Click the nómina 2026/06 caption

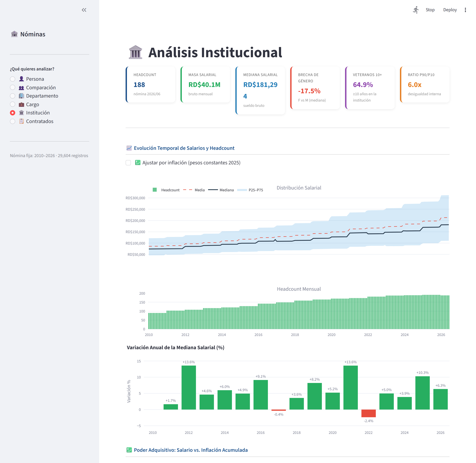click(x=147, y=94)
